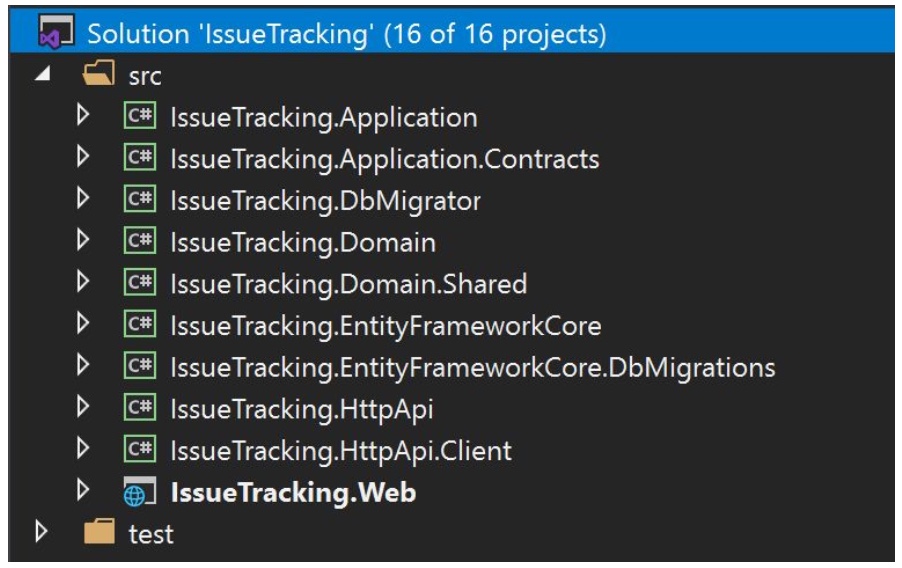Click the test folder icon
Viewport: 902px width, 568px height.
tap(99, 531)
